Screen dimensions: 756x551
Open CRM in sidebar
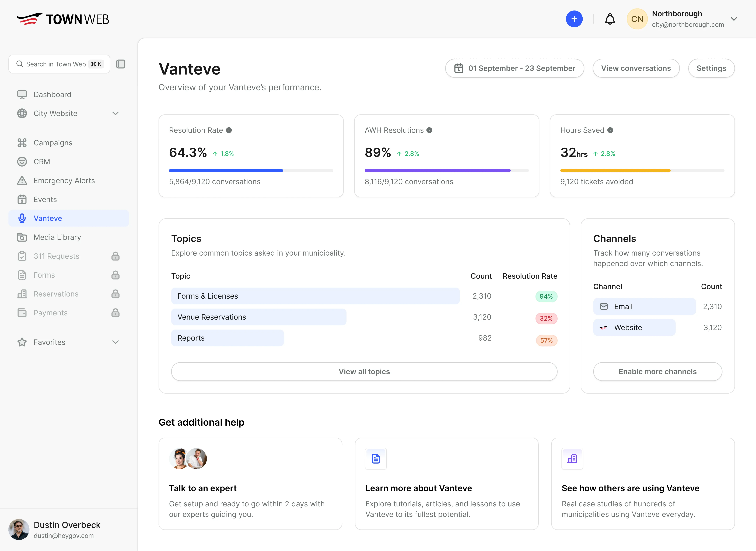click(68, 162)
